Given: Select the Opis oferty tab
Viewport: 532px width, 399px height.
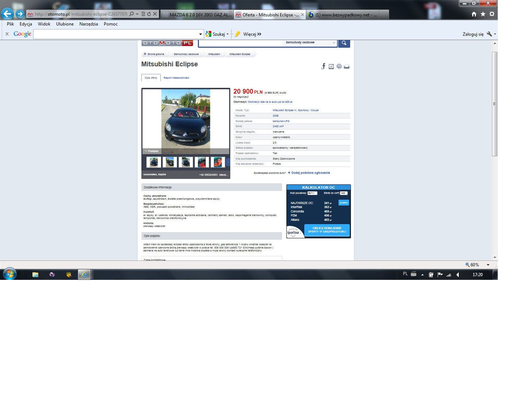Looking at the screenshot, I should [x=151, y=78].
